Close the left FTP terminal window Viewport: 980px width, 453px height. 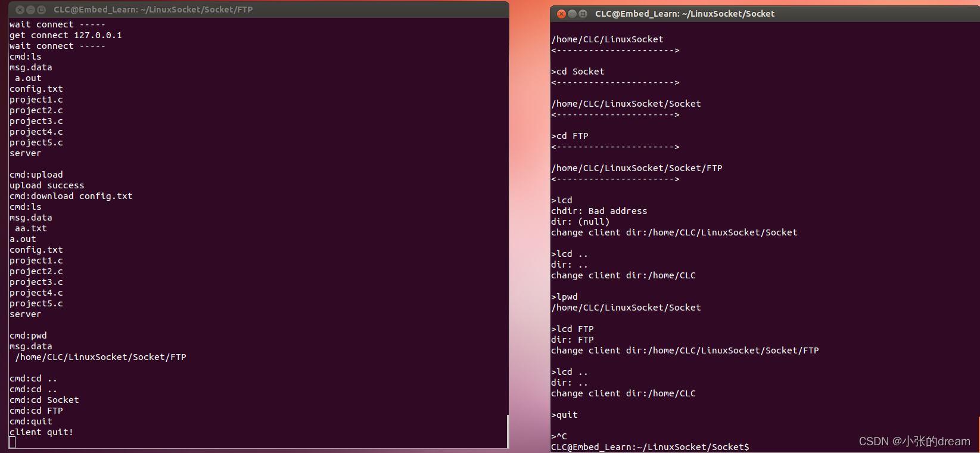20,10
